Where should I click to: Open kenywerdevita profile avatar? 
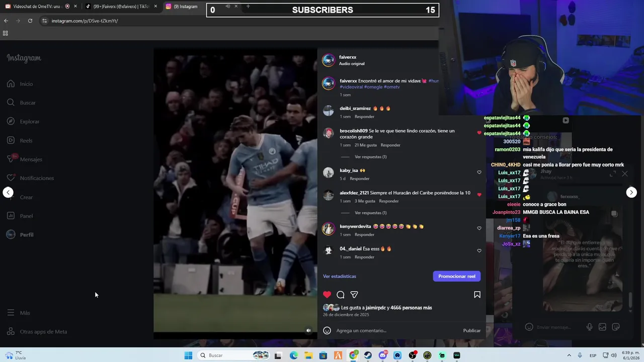coord(328,229)
